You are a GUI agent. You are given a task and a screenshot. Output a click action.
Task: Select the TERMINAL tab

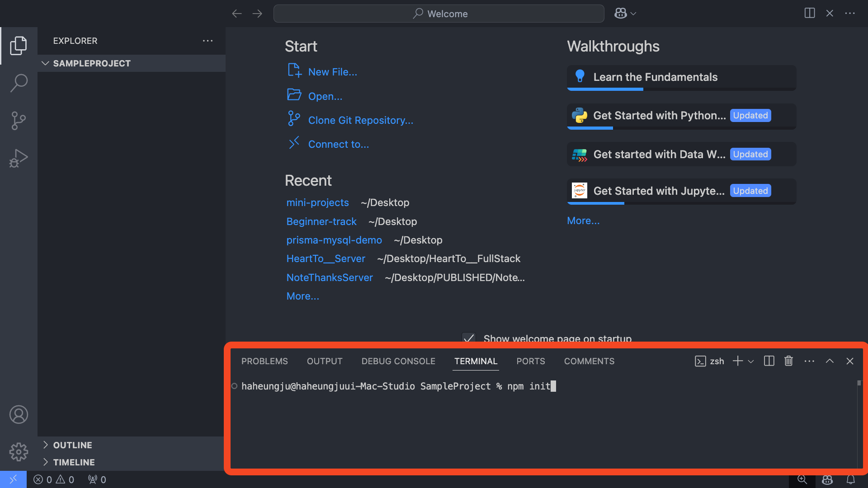476,361
